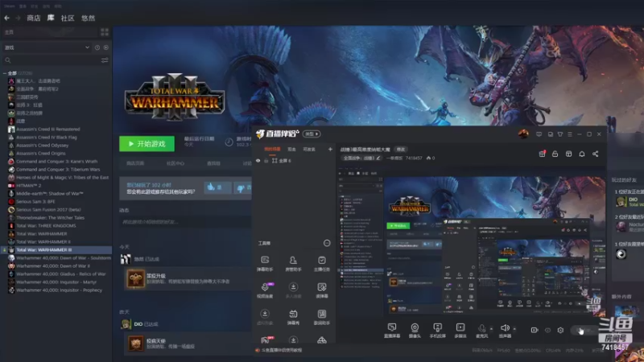The height and width of the screenshot is (362, 644).
Task: Recommend the game with thumbs up
Action: coord(217,187)
